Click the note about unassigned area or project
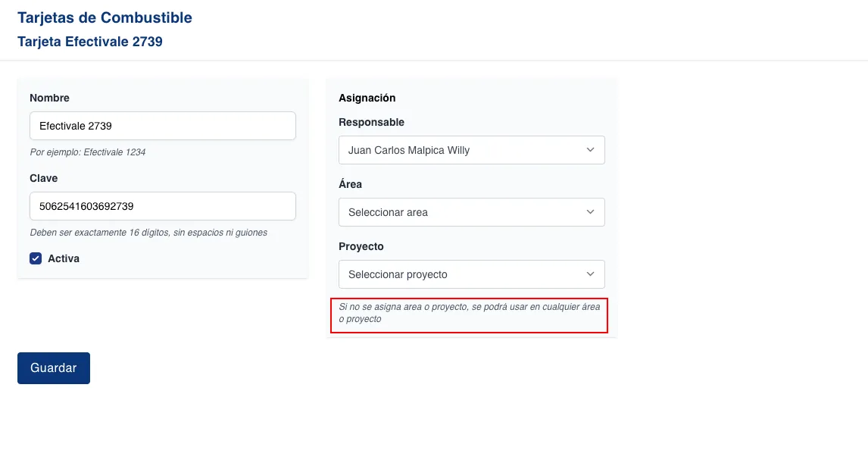868x469 pixels. (469, 313)
